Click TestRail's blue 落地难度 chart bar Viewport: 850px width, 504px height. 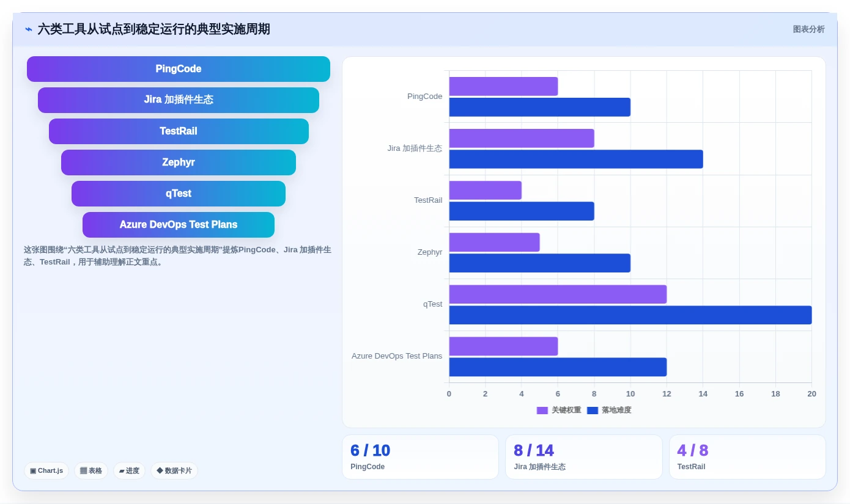click(x=522, y=211)
